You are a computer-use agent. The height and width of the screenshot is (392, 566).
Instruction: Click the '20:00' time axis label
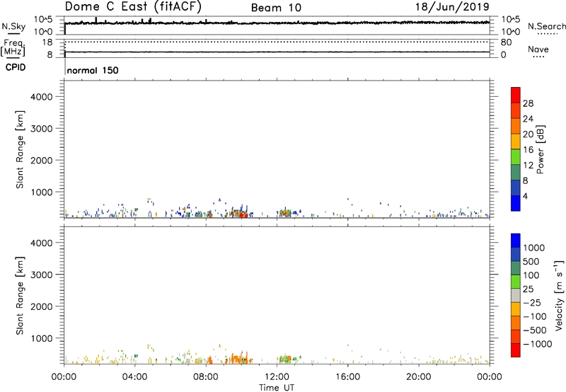419,377
